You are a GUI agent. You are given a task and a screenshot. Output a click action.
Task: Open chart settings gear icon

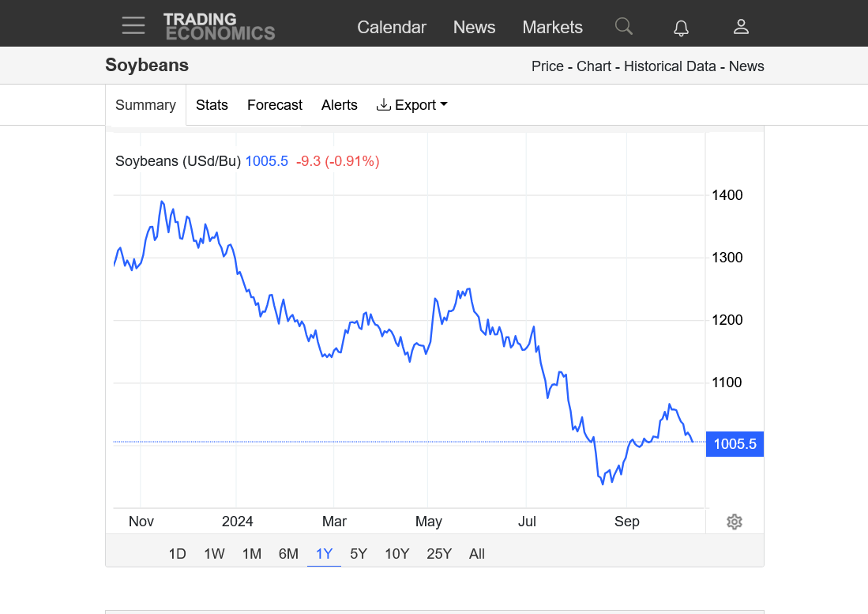click(x=735, y=522)
